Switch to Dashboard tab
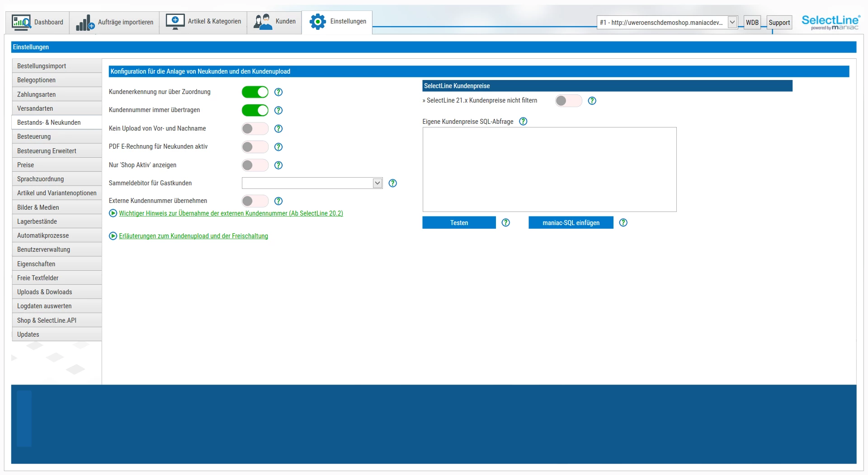 [38, 22]
